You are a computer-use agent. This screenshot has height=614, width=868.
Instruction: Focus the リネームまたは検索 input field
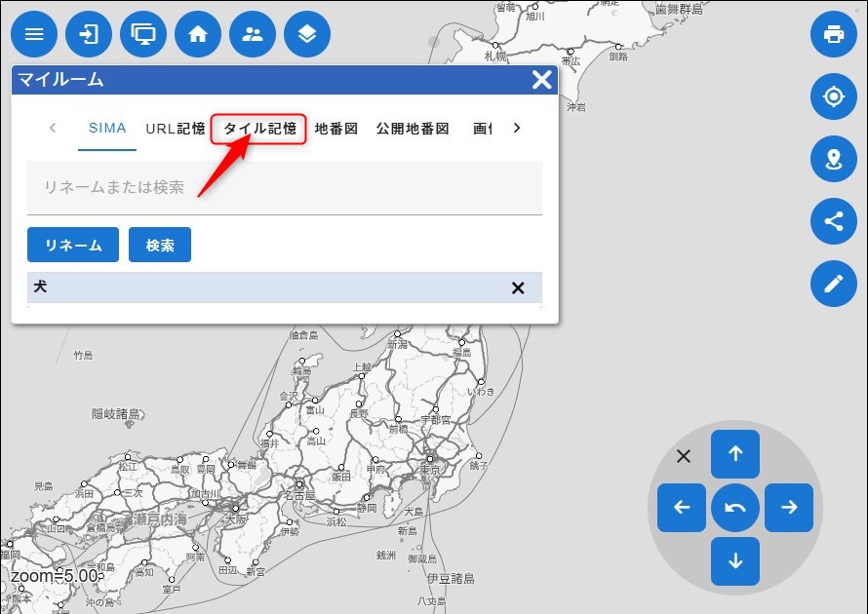click(x=284, y=187)
